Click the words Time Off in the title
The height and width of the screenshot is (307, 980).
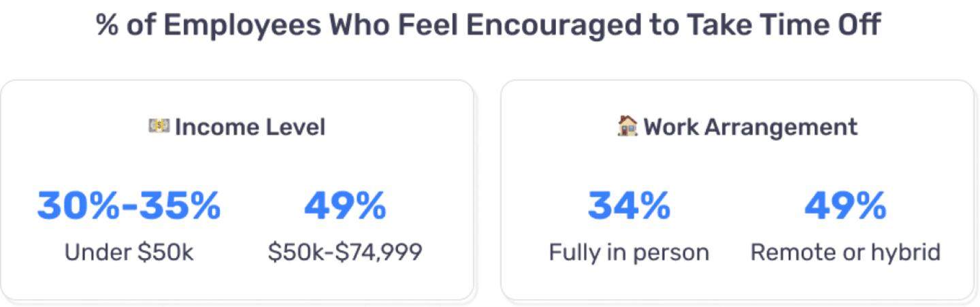click(x=819, y=26)
